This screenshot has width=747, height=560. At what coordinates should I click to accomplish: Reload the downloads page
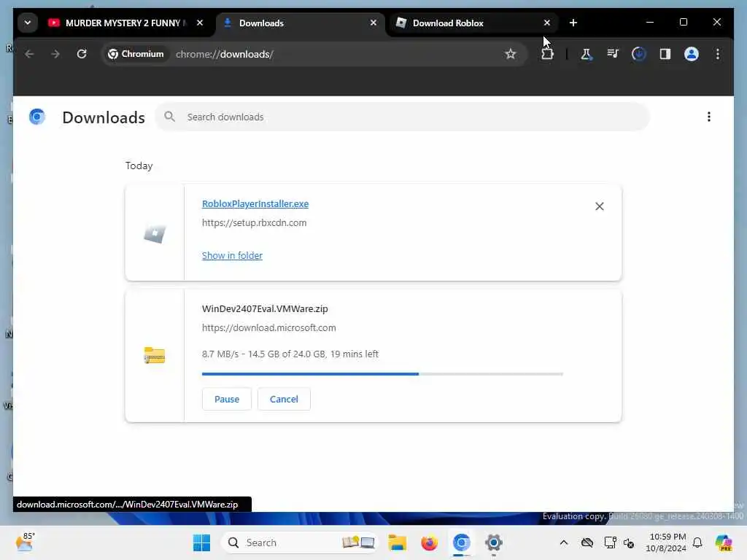[82, 54]
